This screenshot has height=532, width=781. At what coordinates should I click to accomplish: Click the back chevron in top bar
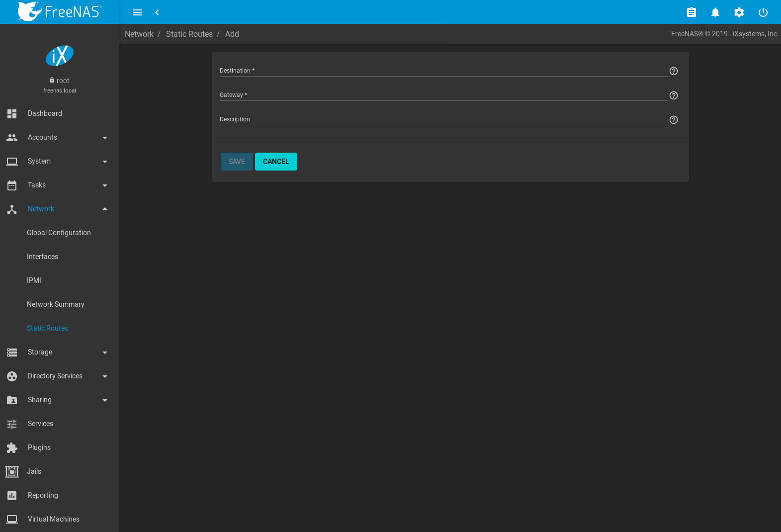157,12
